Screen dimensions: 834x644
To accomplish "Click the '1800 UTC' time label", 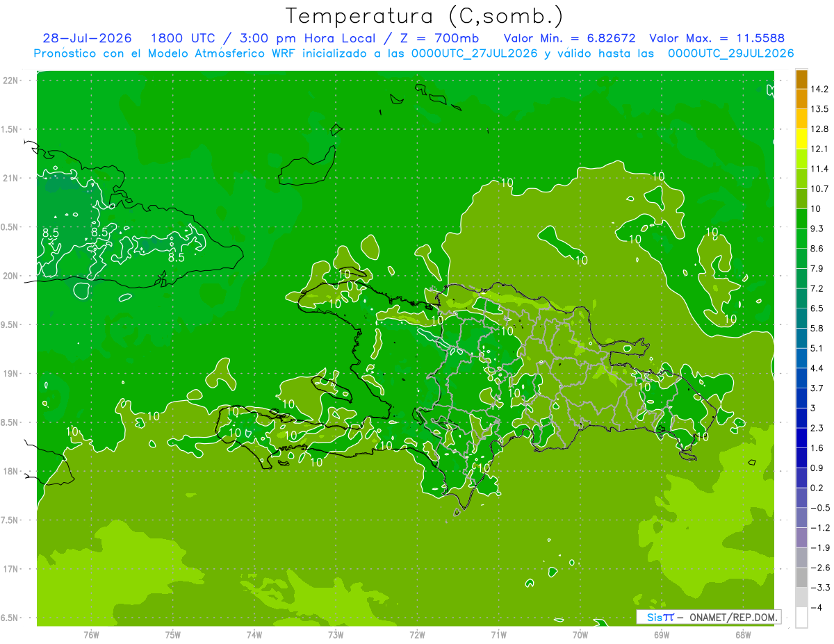I will (181, 38).
